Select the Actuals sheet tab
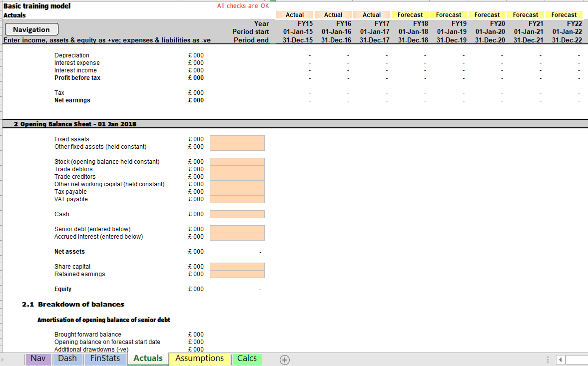This screenshot has height=366, width=588. 148,359
